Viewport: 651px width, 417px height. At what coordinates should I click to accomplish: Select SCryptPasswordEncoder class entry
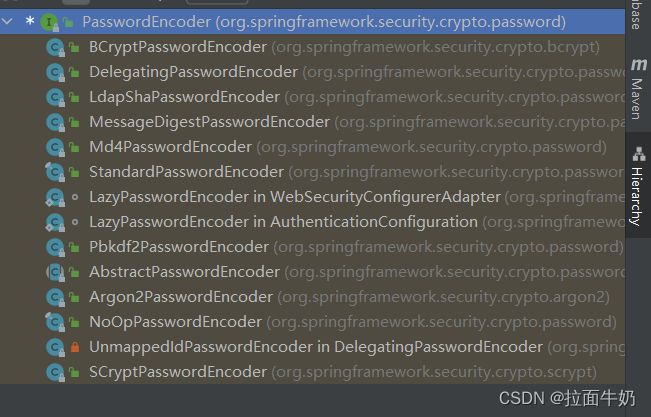click(x=312, y=372)
